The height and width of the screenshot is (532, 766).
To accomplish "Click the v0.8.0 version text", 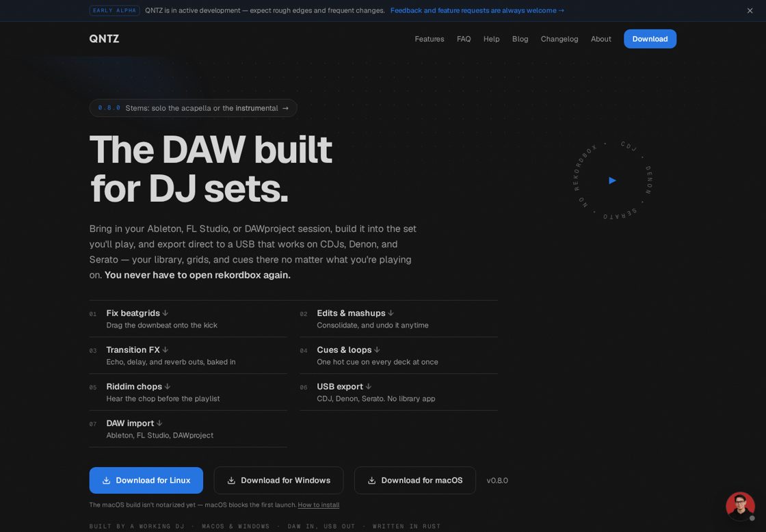I will click(x=497, y=480).
